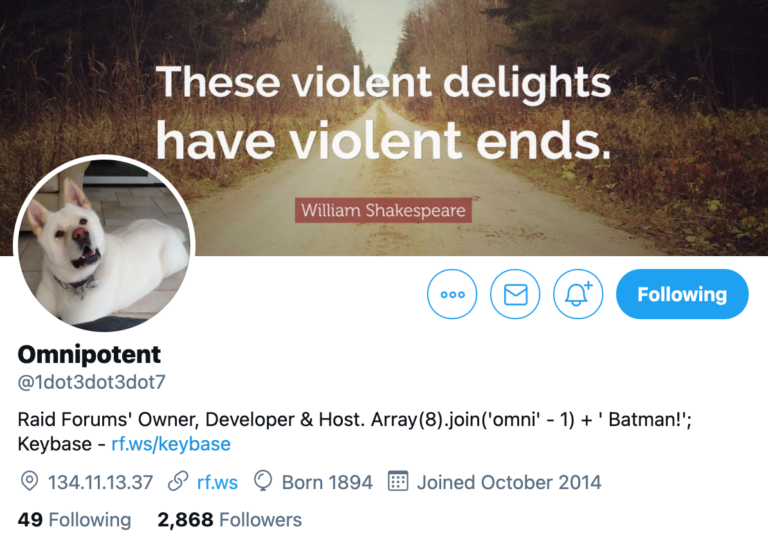
Task: Click the Joined October 2014 text
Action: pyautogui.click(x=509, y=482)
